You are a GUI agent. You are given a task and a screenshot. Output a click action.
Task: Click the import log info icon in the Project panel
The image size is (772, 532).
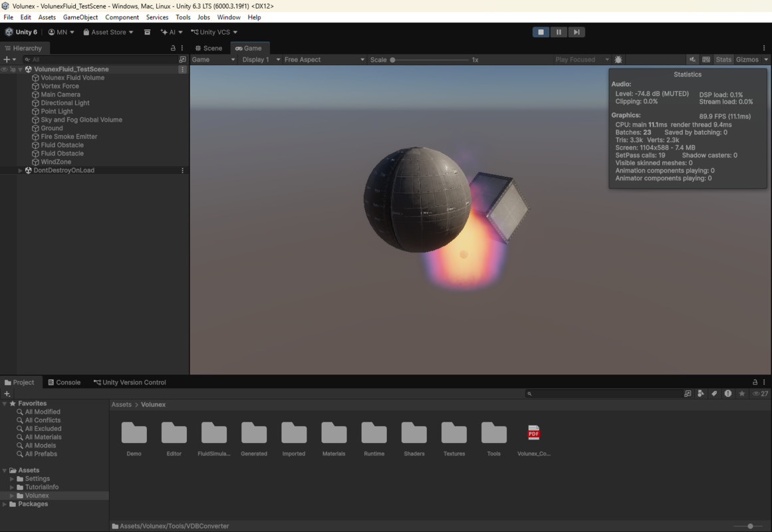tap(727, 394)
